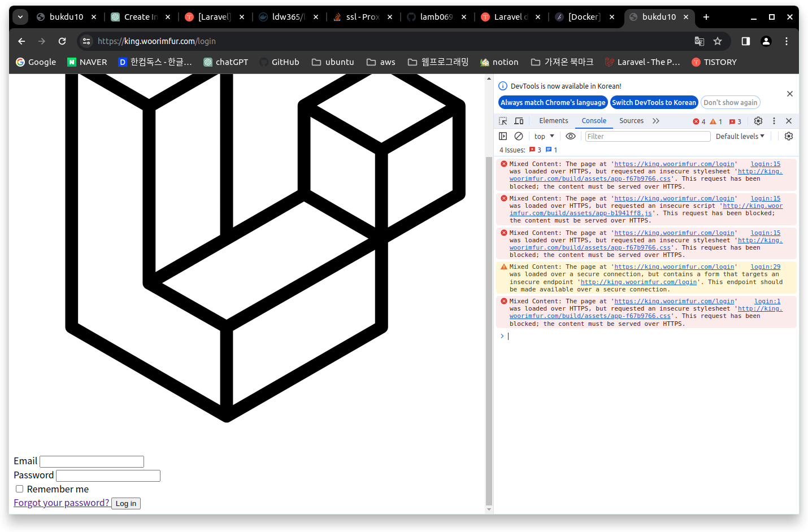This screenshot has width=808, height=532.
Task: Click Always match Chrome's language
Action: coord(553,102)
